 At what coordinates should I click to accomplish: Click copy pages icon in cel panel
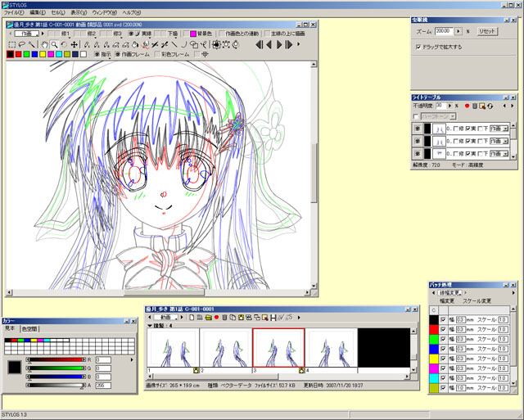coord(233,318)
